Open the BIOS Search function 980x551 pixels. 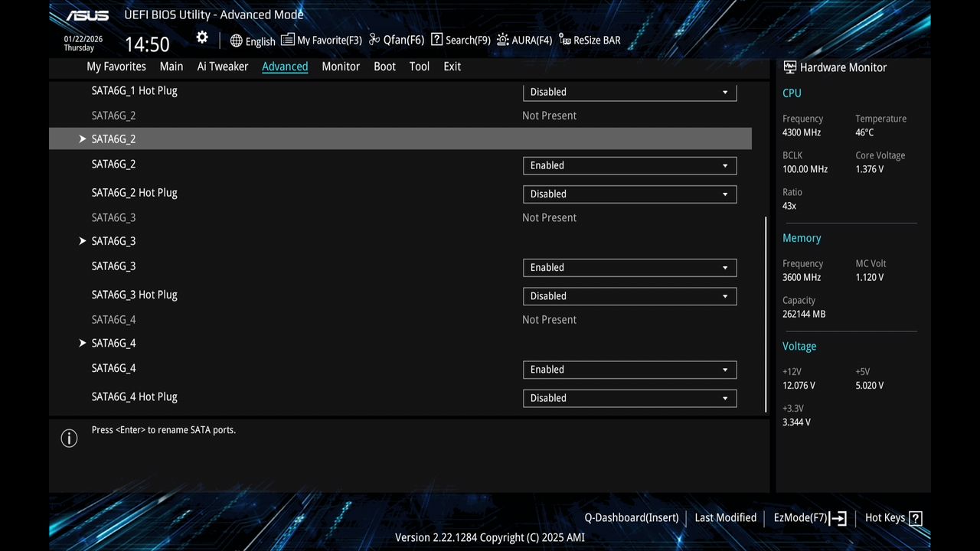[x=459, y=40]
